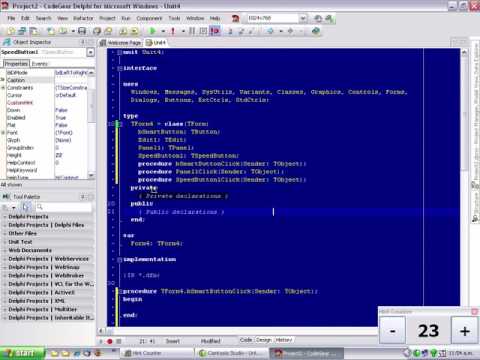Click the Object Inspector panel header icon
Viewport: 480px width, 360px height.
click(7, 42)
